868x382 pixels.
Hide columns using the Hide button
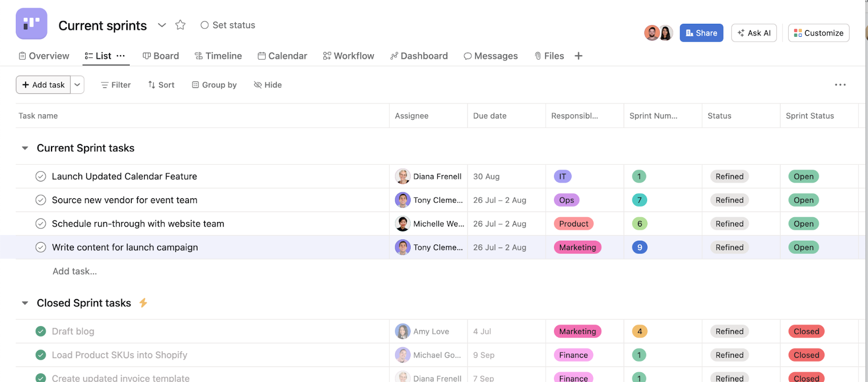coord(267,85)
